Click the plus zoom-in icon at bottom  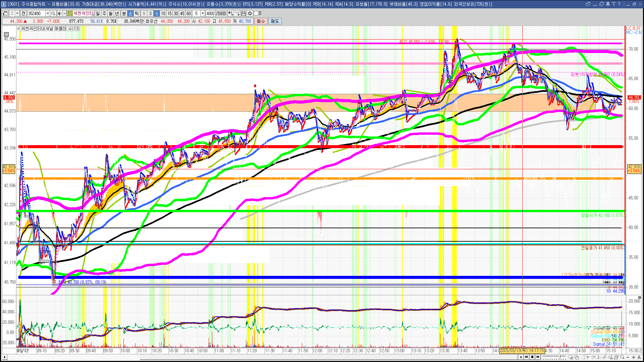pos(634,357)
